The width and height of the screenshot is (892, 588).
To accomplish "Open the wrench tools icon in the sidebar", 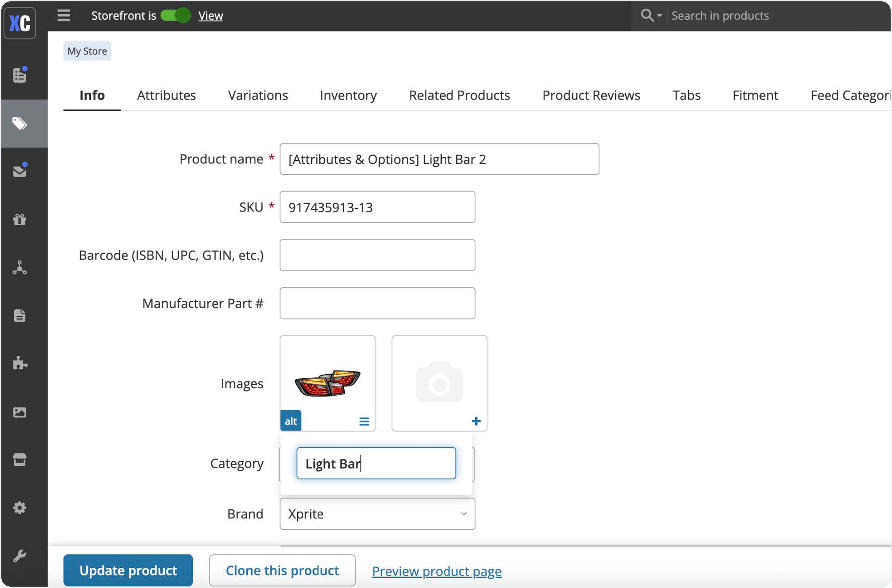I will [20, 556].
